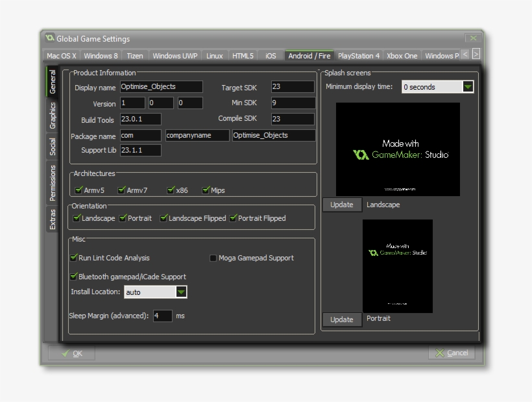Open the Permissions side tab
532x402 pixels.
pos(53,182)
